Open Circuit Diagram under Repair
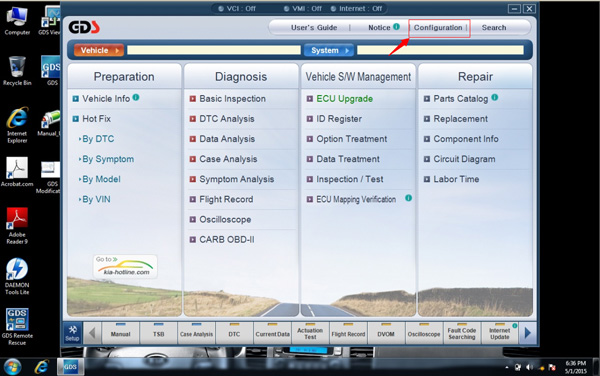This screenshot has width=600, height=376. click(x=464, y=159)
